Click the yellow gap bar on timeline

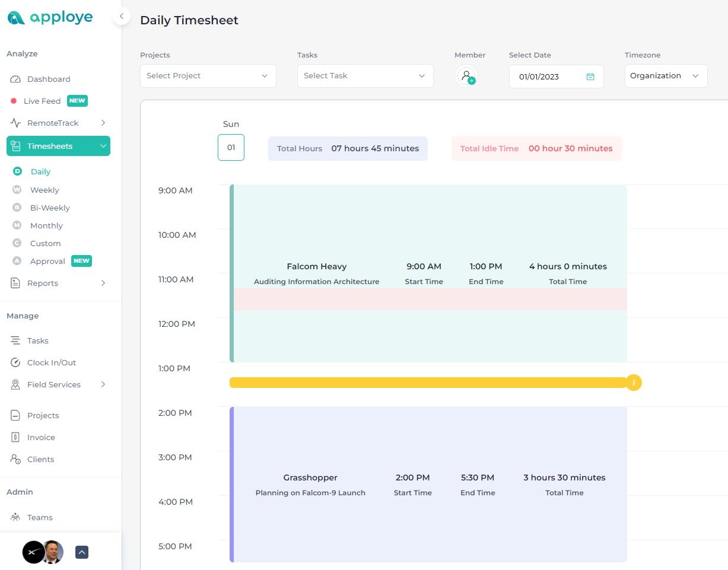tap(428, 383)
